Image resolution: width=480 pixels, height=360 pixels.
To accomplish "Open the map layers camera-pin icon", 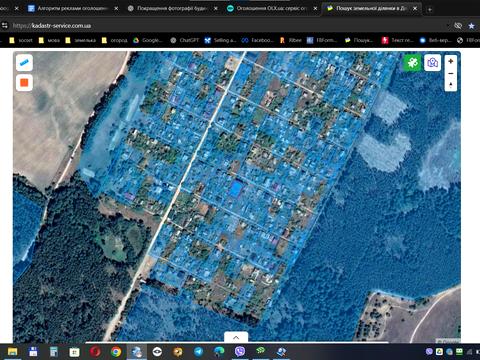I will (433, 62).
